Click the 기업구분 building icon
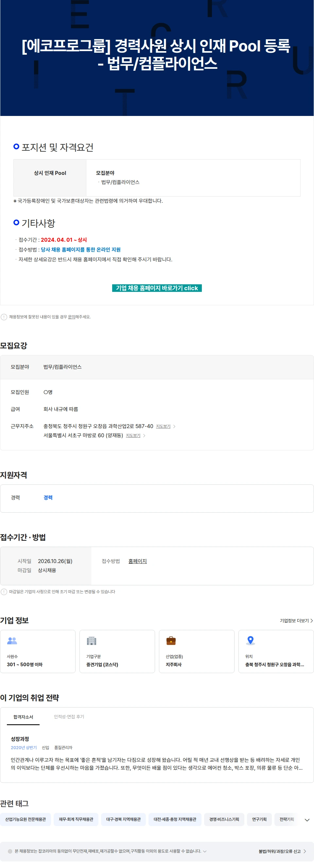The image size is (314, 868). (92, 641)
